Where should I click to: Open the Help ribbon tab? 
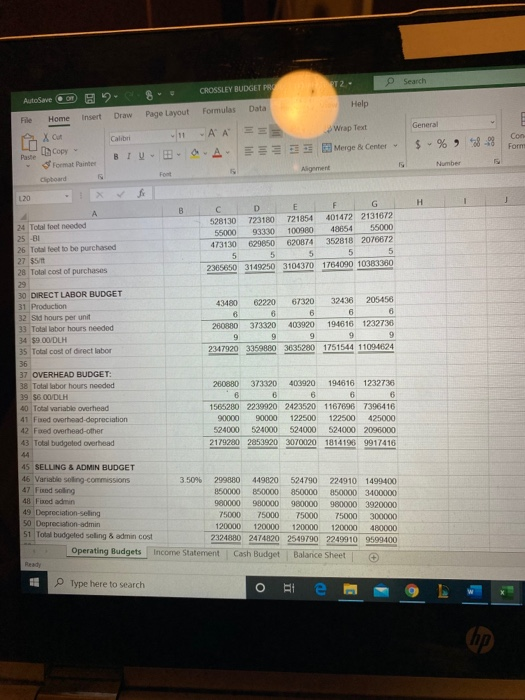click(x=359, y=104)
